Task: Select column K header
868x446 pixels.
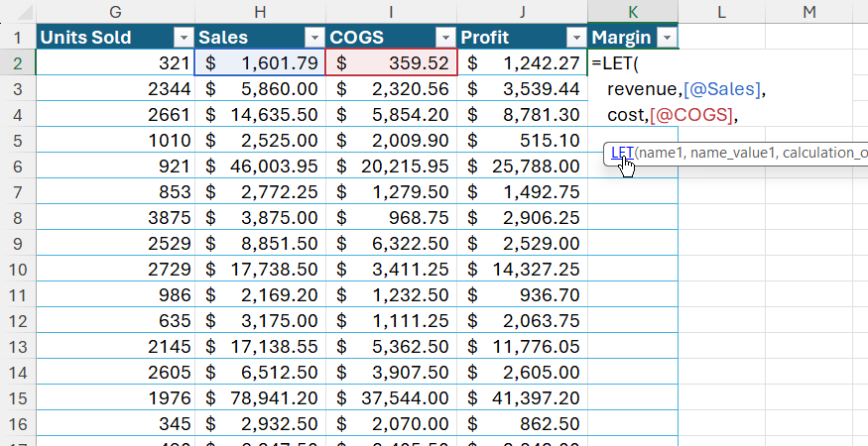Action: point(633,11)
